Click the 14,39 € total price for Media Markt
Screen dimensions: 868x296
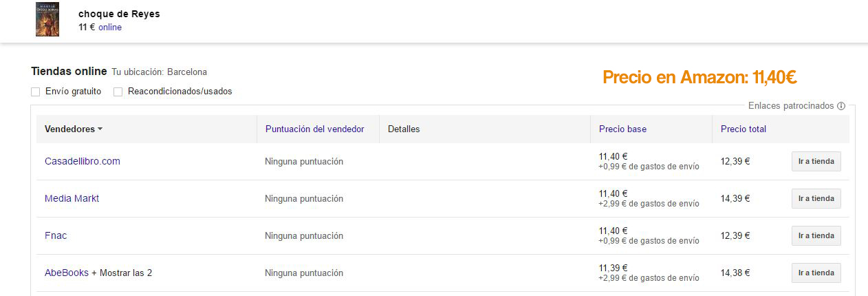click(x=735, y=198)
